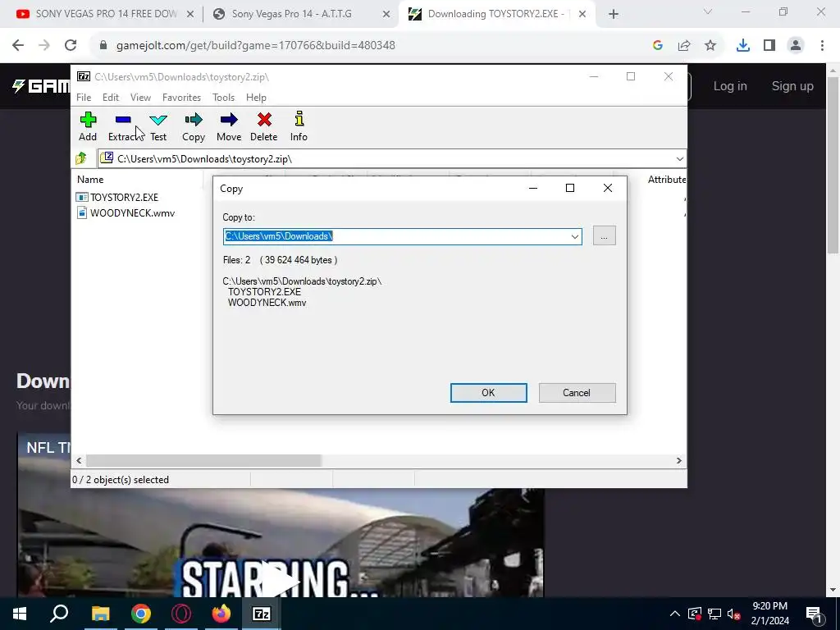The width and height of the screenshot is (840, 630).
Task: Click the Info toolbar icon
Action: (x=299, y=126)
